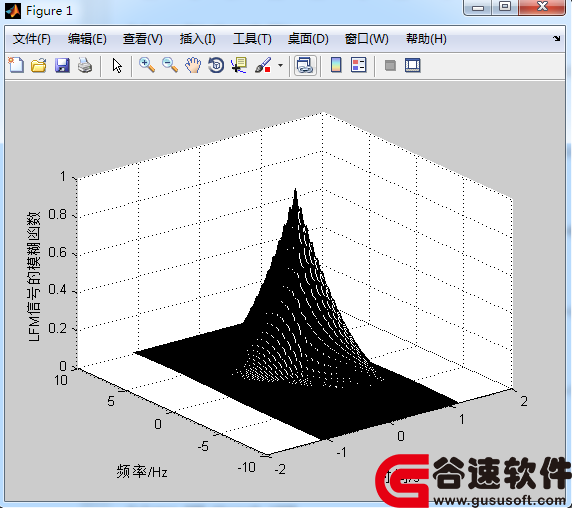Create a new figure with the toolbar icon
The width and height of the screenshot is (572, 508).
(16, 65)
